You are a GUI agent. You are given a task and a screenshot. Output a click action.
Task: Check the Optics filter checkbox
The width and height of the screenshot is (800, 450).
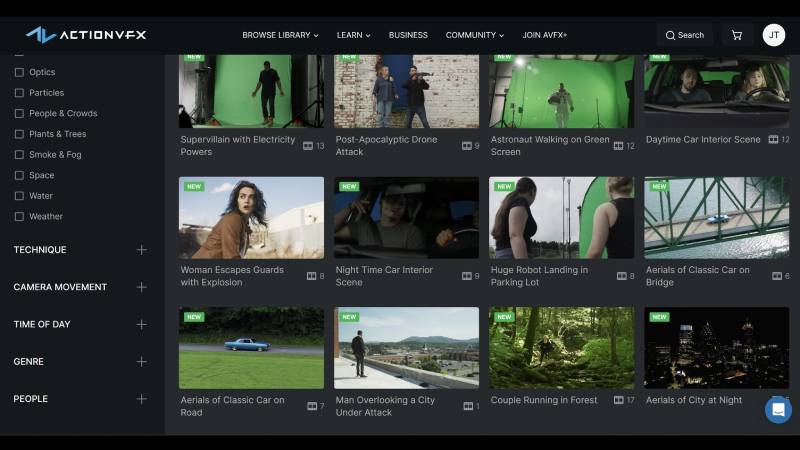(x=19, y=72)
